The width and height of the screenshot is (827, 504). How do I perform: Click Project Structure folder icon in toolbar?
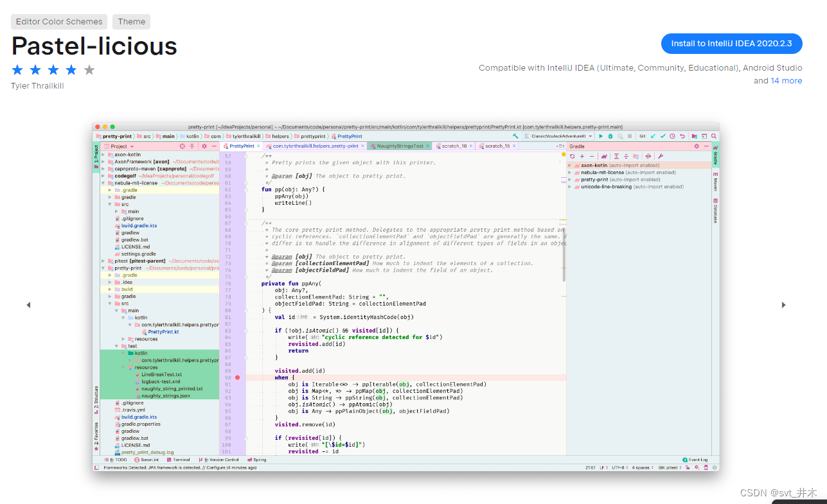pyautogui.click(x=695, y=136)
